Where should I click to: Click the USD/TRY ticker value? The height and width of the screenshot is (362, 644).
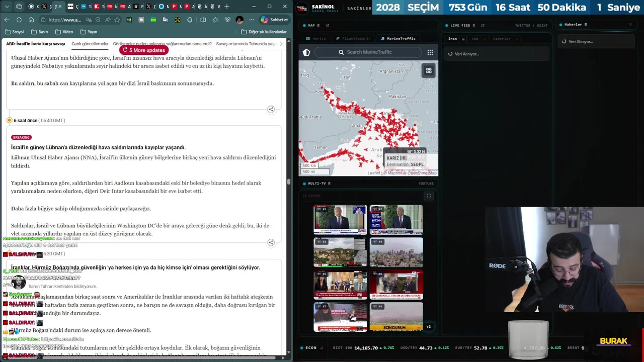[x=426, y=348]
